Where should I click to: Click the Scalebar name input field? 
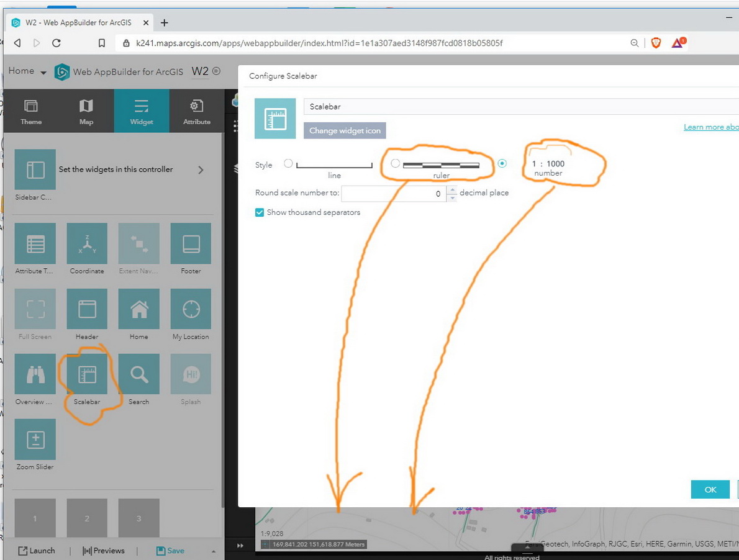pos(521,106)
